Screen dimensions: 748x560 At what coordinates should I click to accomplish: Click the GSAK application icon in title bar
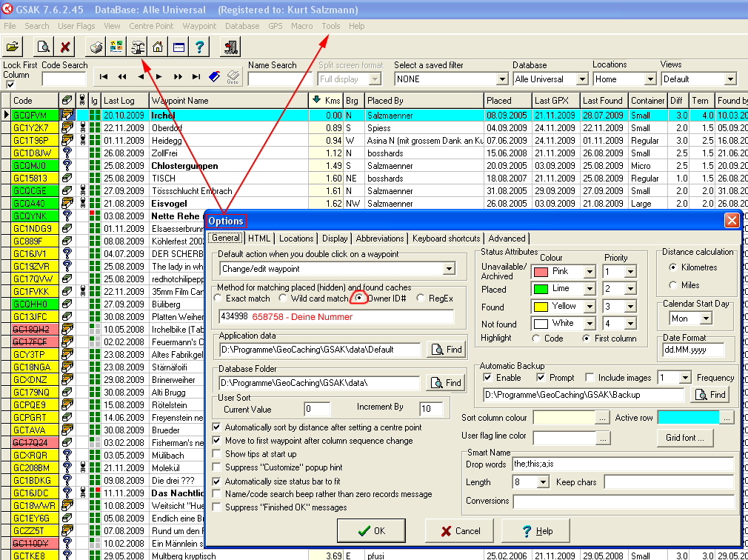[x=7, y=9]
